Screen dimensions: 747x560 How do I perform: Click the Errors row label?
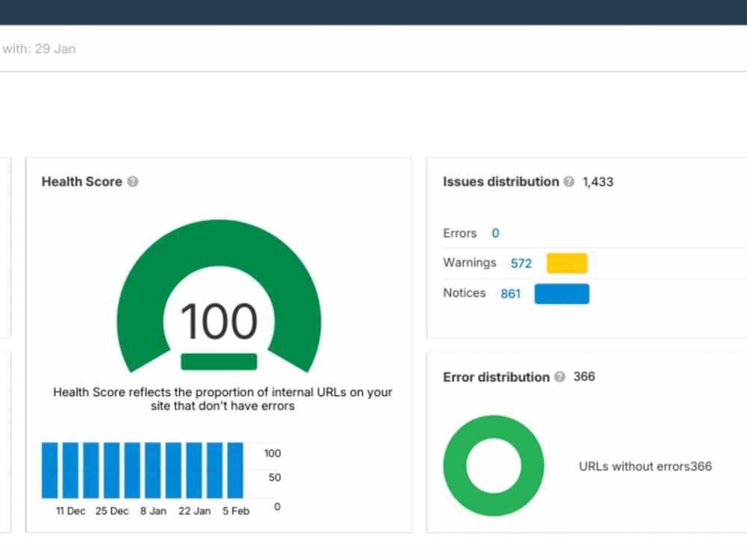point(459,233)
